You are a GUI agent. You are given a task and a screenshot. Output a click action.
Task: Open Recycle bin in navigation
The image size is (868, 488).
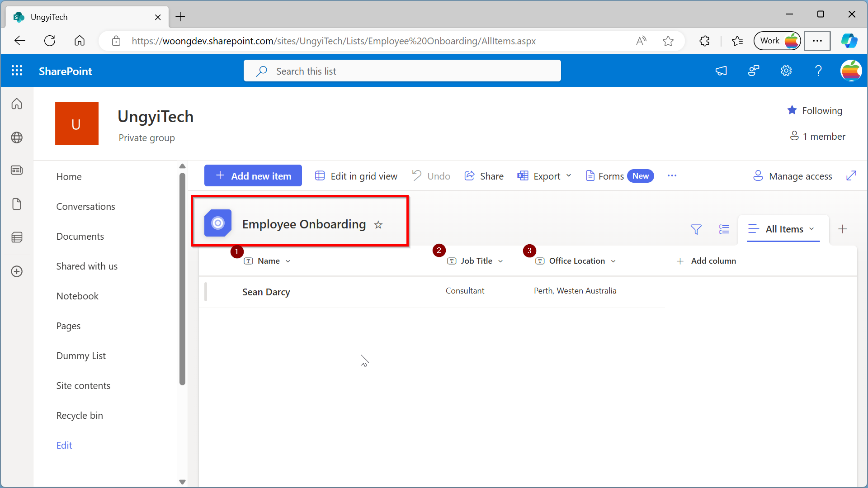coord(80,416)
